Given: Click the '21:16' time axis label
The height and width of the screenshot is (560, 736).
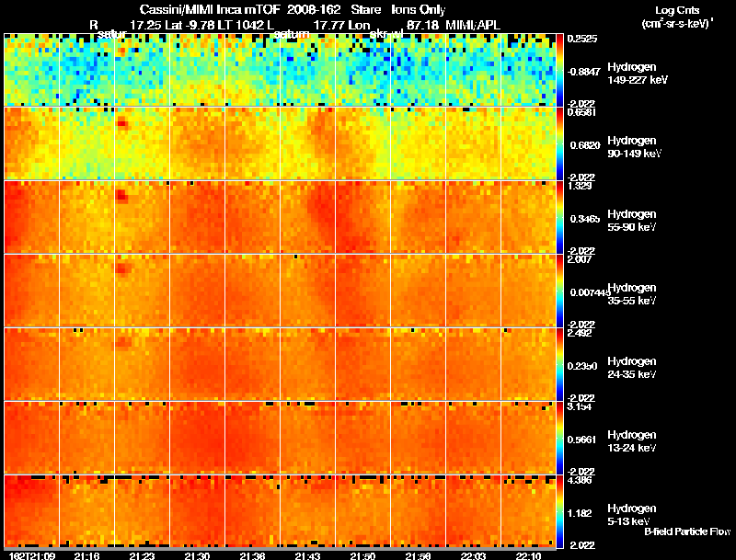Looking at the screenshot, I should coord(86,555).
